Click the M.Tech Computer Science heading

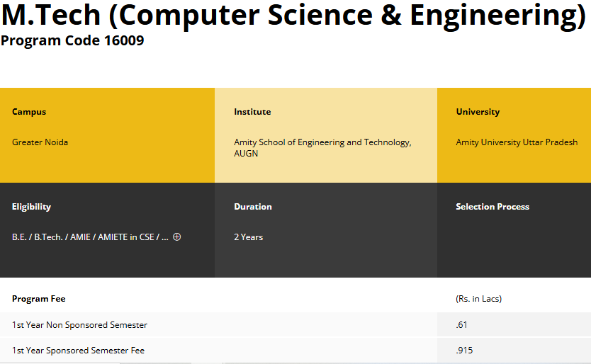293,17
